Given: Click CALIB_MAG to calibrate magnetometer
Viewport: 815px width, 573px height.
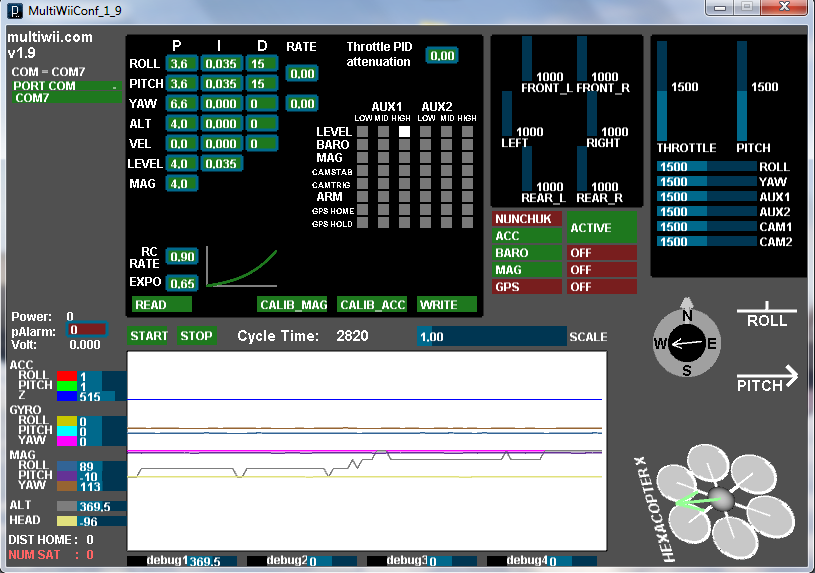Looking at the screenshot, I should (292, 304).
